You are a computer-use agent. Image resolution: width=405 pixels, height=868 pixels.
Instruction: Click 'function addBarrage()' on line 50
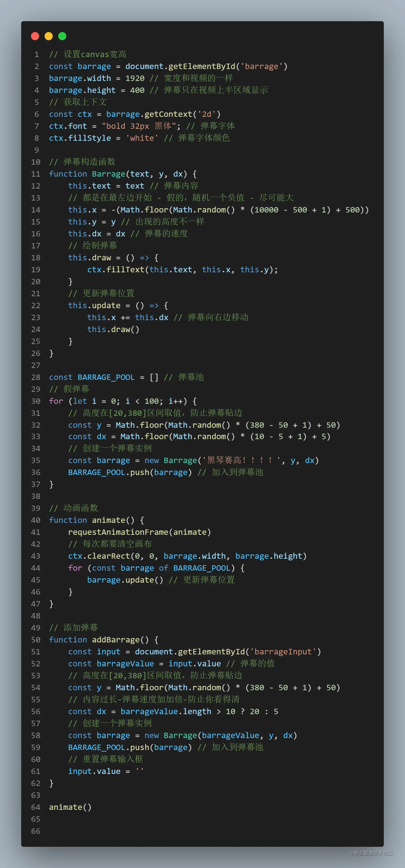[99, 640]
